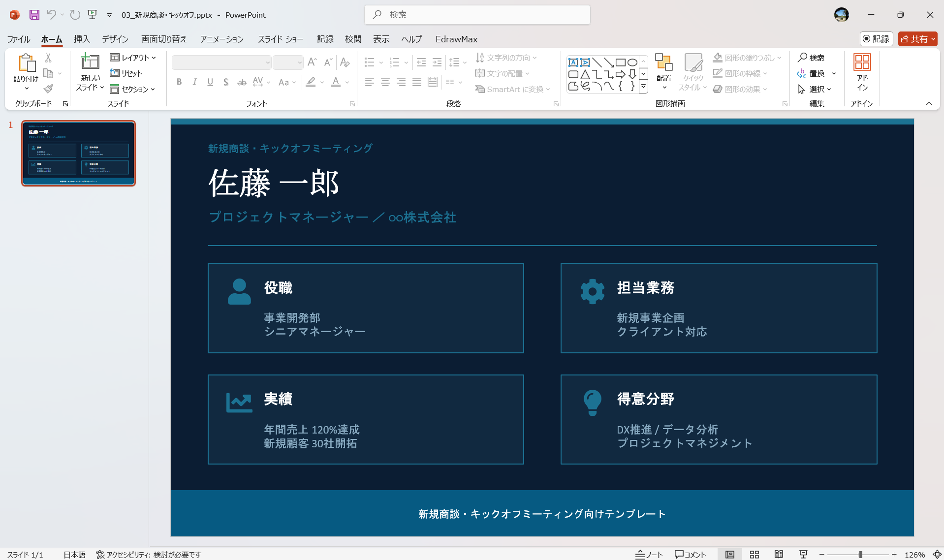Open the Format Painter
944x560 pixels.
48,89
